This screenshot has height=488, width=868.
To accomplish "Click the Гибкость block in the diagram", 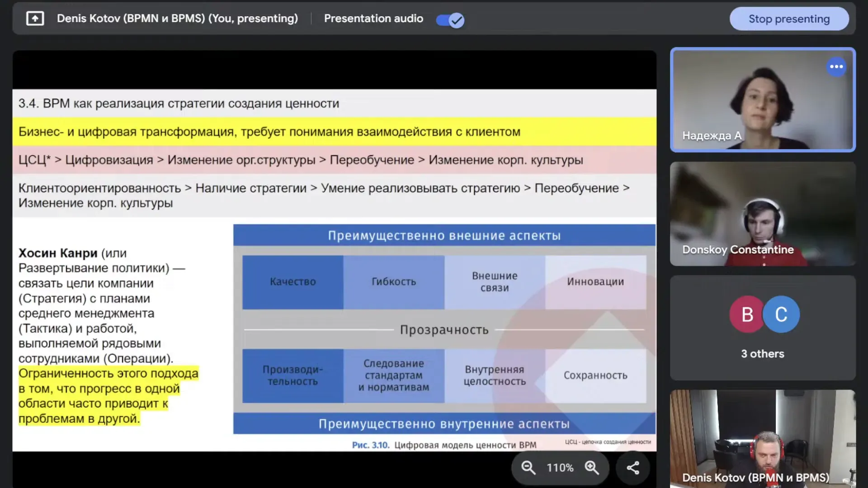I will click(393, 282).
